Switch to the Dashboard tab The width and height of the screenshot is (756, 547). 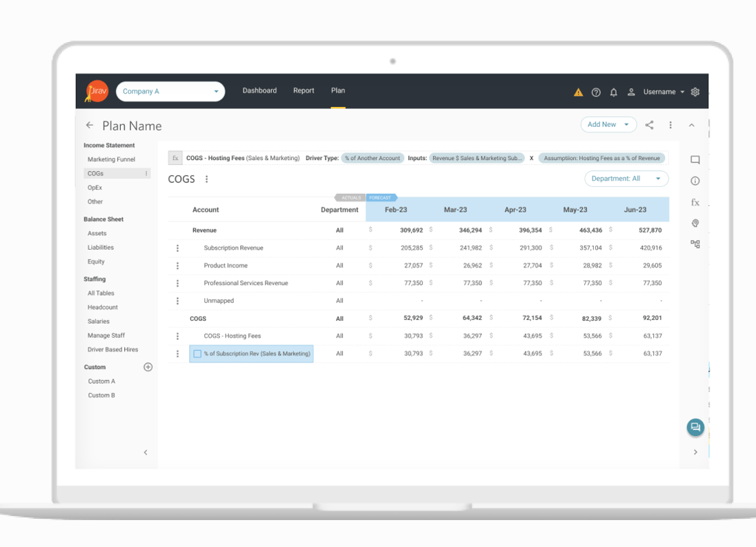[x=259, y=90]
